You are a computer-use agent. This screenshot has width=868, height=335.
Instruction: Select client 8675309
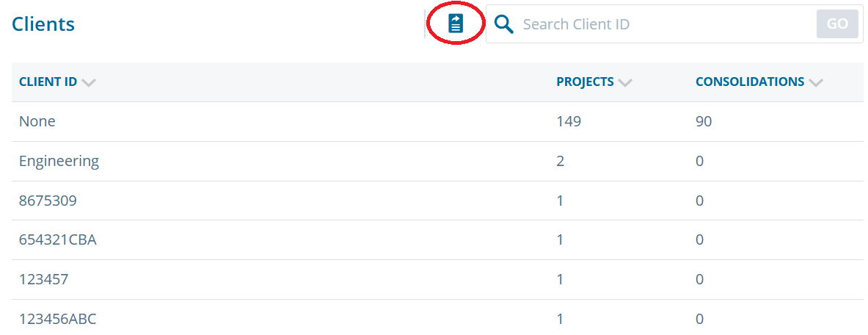[x=48, y=201]
